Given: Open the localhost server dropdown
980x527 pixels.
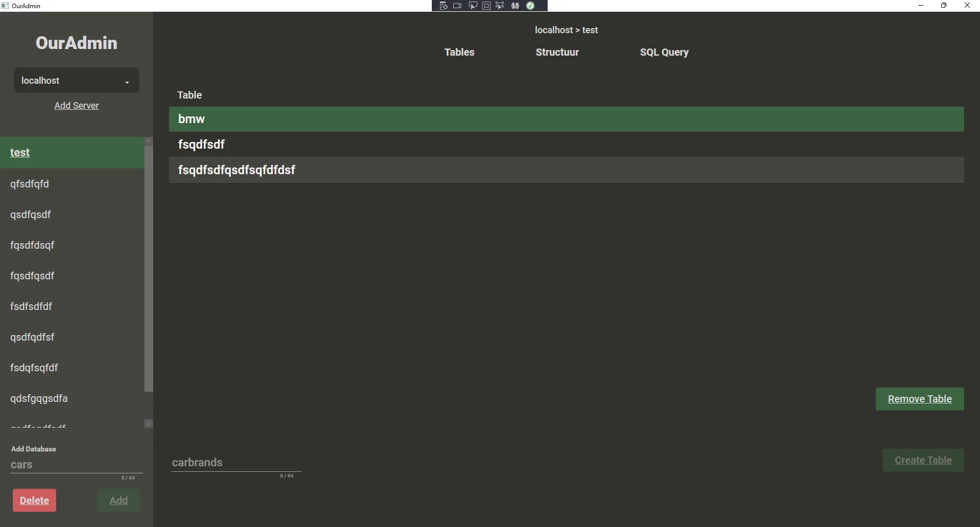Looking at the screenshot, I should [x=76, y=80].
